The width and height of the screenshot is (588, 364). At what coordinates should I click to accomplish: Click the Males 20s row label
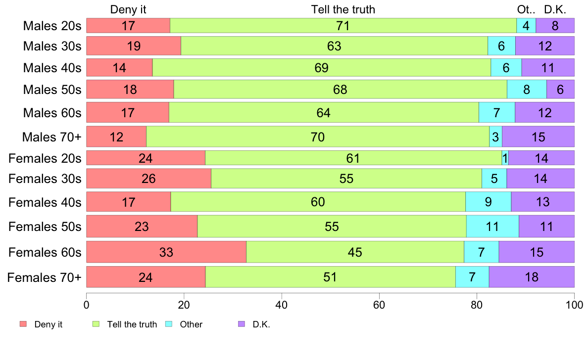click(x=52, y=26)
